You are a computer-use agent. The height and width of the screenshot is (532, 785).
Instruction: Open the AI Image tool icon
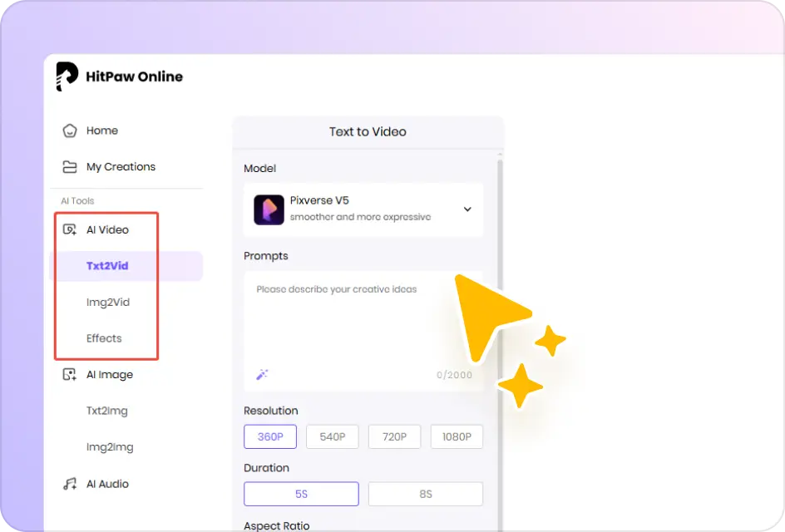70,374
